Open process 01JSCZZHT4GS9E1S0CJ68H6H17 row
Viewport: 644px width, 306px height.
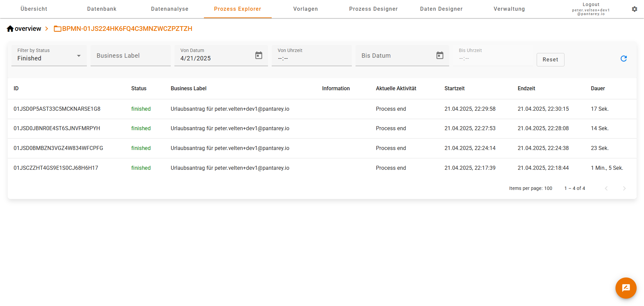pyautogui.click(x=56, y=168)
